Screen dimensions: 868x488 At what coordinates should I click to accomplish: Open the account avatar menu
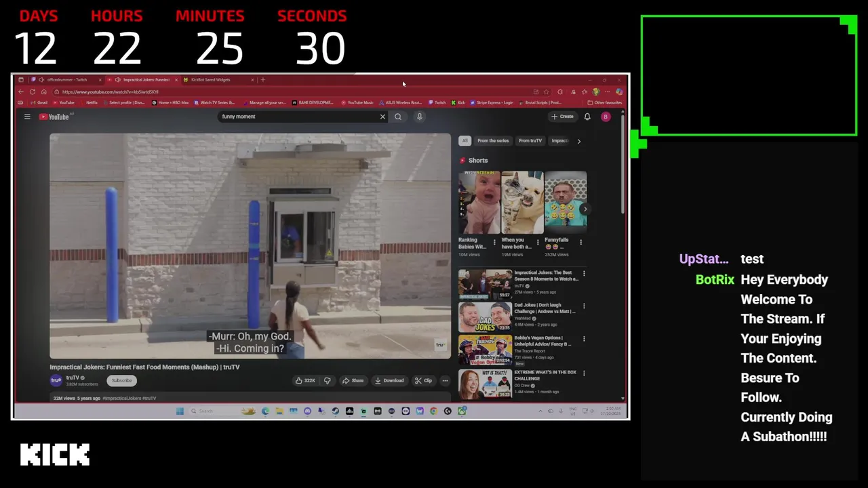(x=606, y=117)
